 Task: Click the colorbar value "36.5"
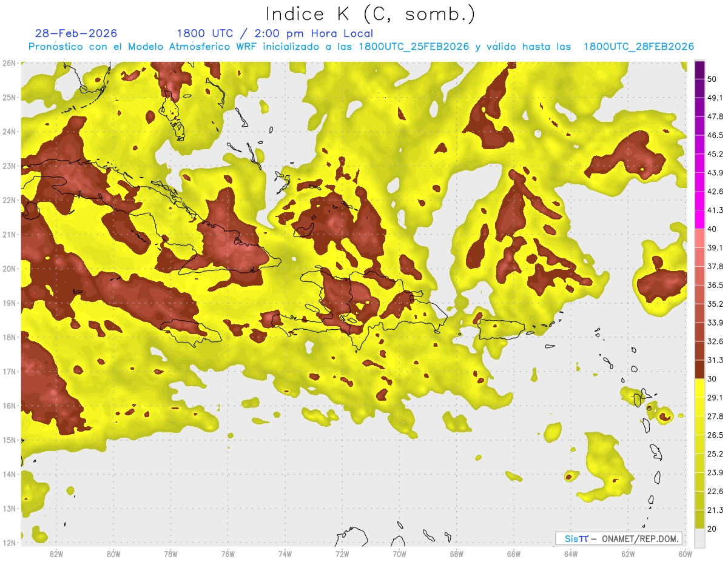pos(715,285)
